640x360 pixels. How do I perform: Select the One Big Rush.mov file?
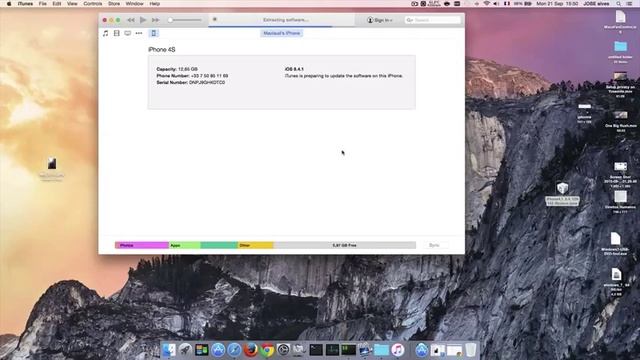[621, 121]
